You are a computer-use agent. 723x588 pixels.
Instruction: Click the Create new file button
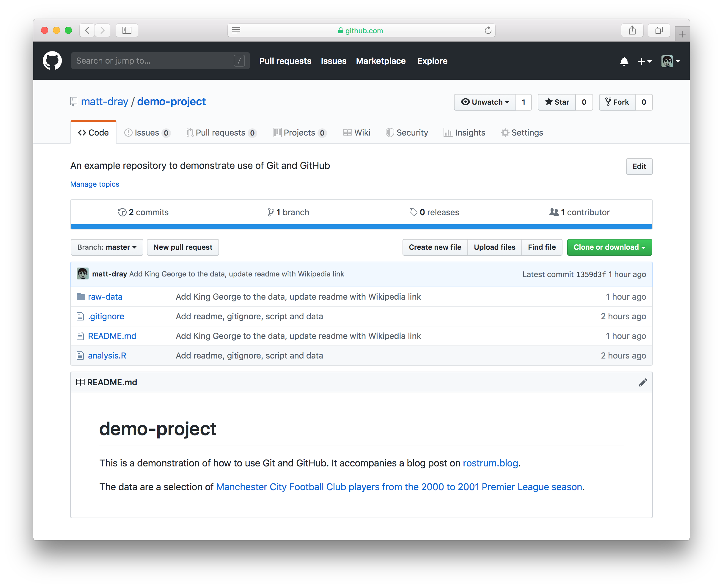pos(434,247)
